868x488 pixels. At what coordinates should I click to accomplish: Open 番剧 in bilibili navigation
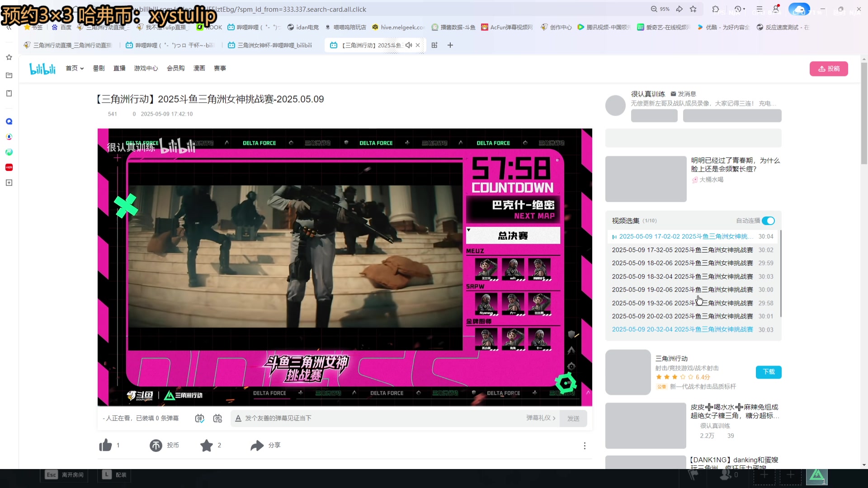99,68
